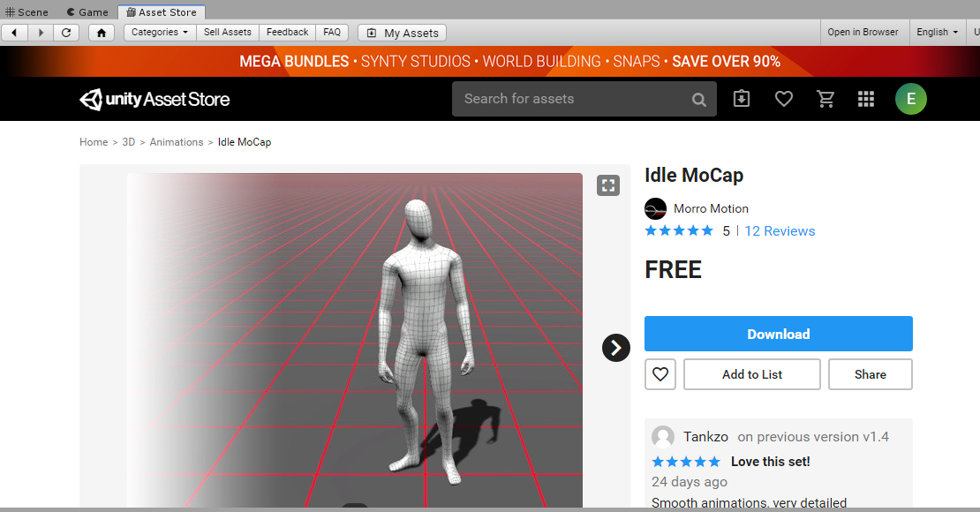Click the next image arrow
Viewport: 980px width, 512px height.
615,348
